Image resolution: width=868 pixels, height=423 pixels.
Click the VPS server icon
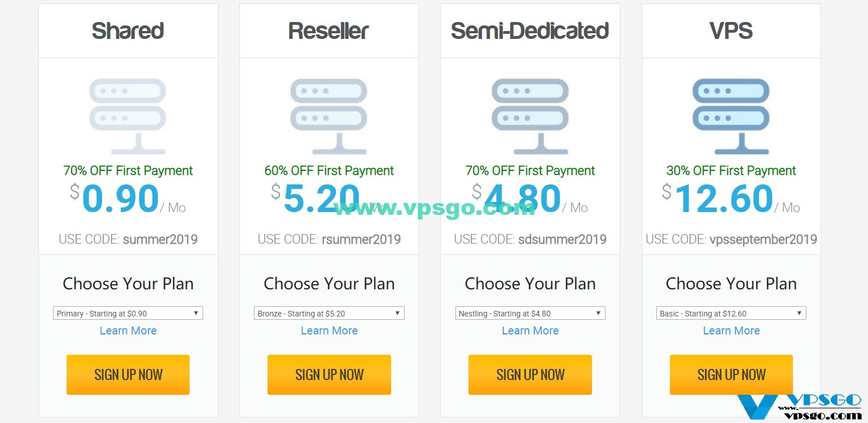click(x=731, y=116)
